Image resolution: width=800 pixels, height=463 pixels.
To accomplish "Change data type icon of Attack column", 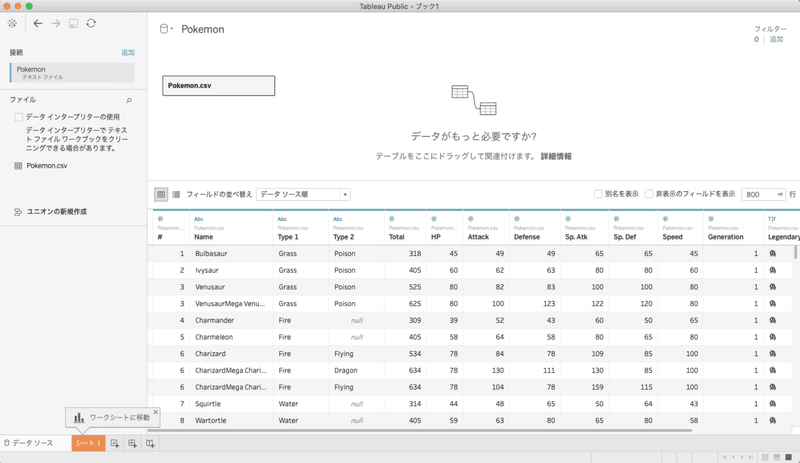I will [470, 218].
